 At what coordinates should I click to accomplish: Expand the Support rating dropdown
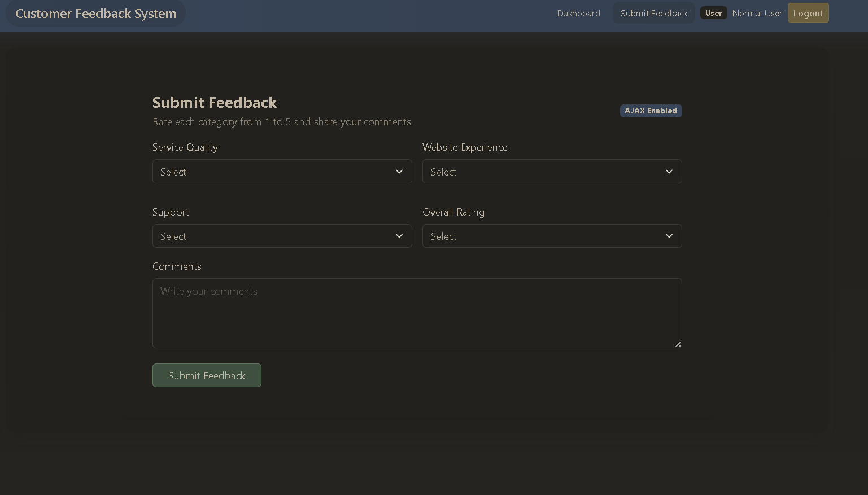point(282,236)
